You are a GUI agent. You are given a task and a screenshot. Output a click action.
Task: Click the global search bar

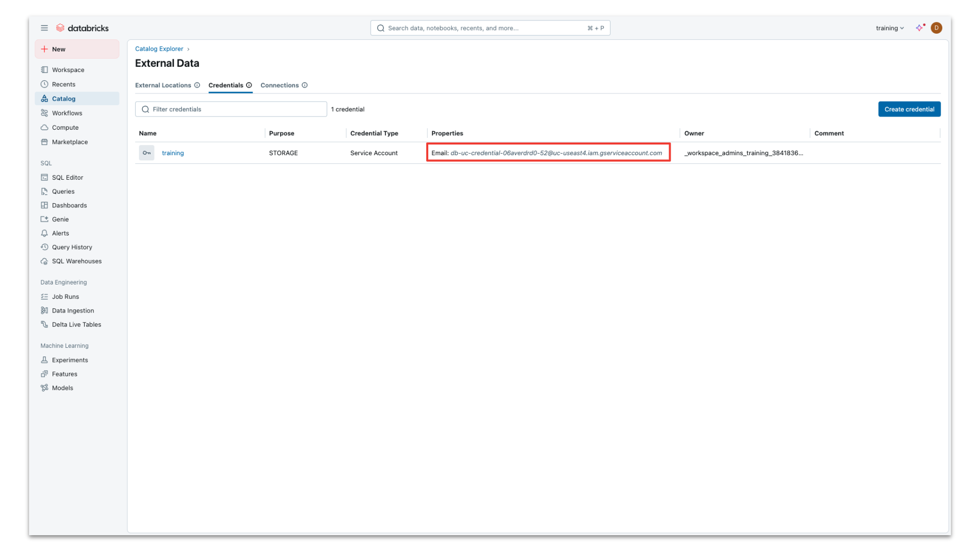click(490, 28)
